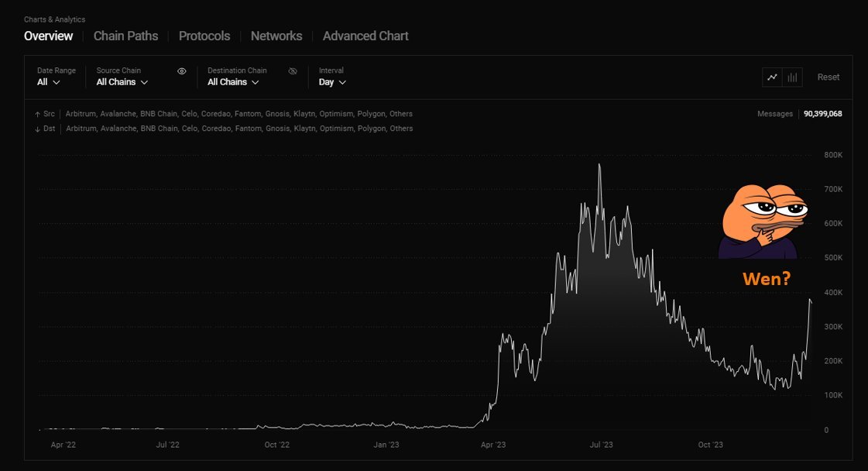This screenshot has width=868, height=471.
Task: Open the Advanced Chart tab
Action: [365, 36]
